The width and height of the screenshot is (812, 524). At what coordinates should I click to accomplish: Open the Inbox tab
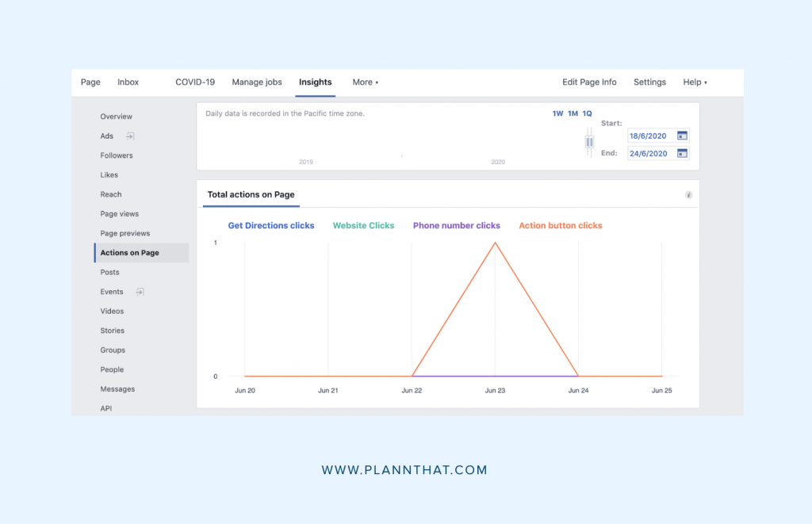[128, 82]
